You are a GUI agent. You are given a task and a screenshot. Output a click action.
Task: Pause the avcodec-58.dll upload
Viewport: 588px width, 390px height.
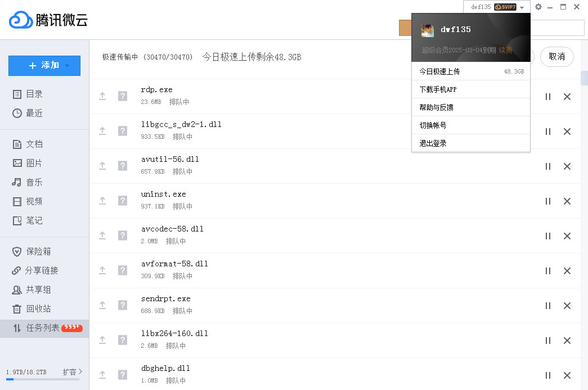point(548,236)
